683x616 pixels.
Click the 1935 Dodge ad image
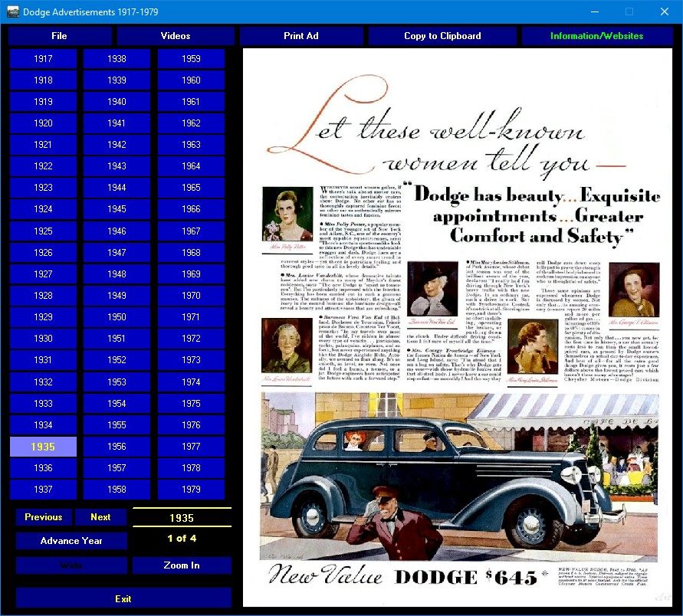458,327
